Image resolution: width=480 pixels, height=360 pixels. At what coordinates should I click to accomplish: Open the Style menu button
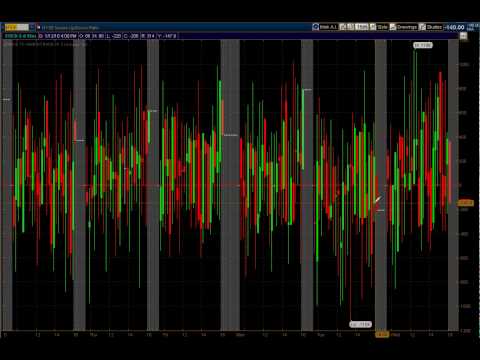point(383,27)
